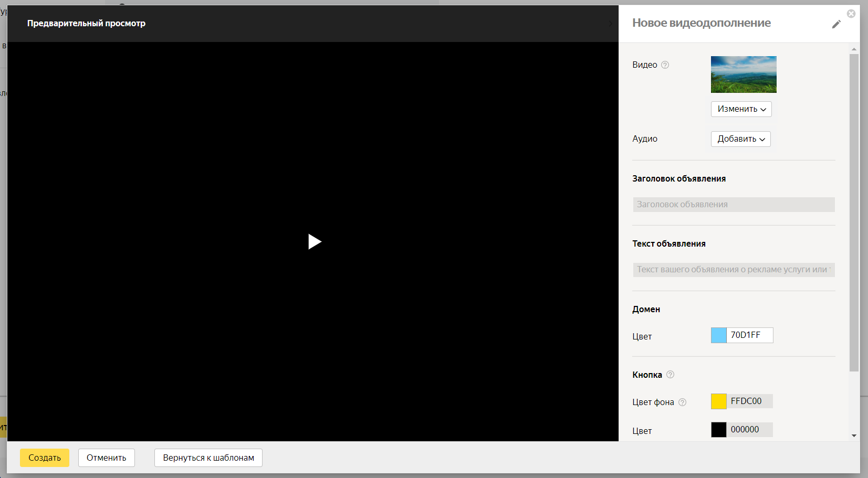
Task: Collapse the preview using the header chevron
Action: pos(610,24)
